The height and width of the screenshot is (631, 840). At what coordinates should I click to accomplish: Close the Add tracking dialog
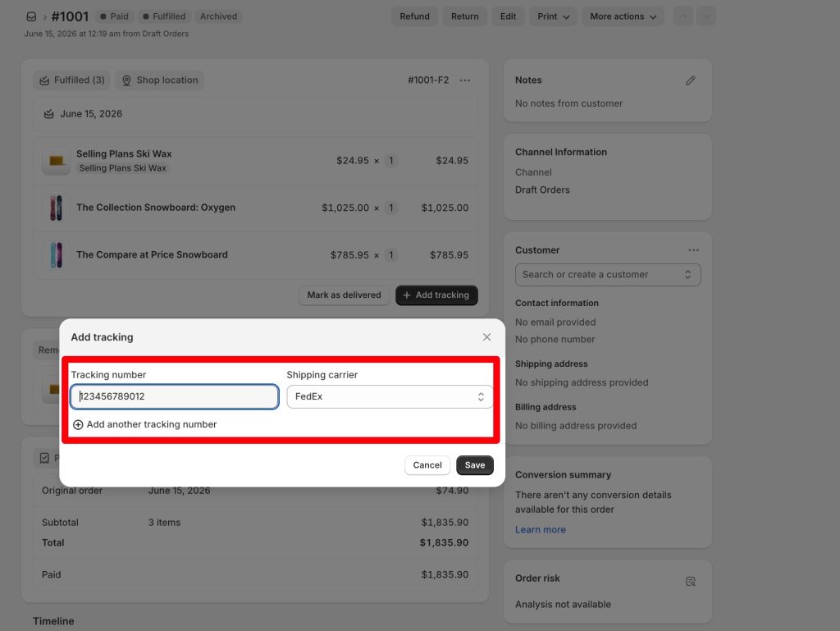click(486, 337)
